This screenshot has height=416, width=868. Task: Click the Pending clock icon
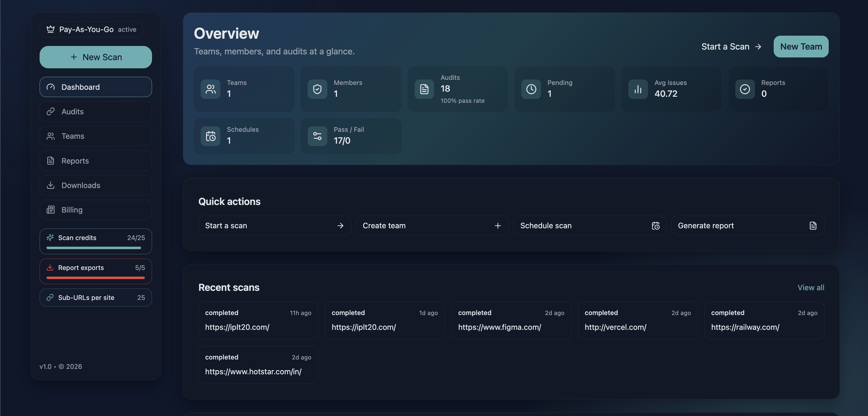531,89
